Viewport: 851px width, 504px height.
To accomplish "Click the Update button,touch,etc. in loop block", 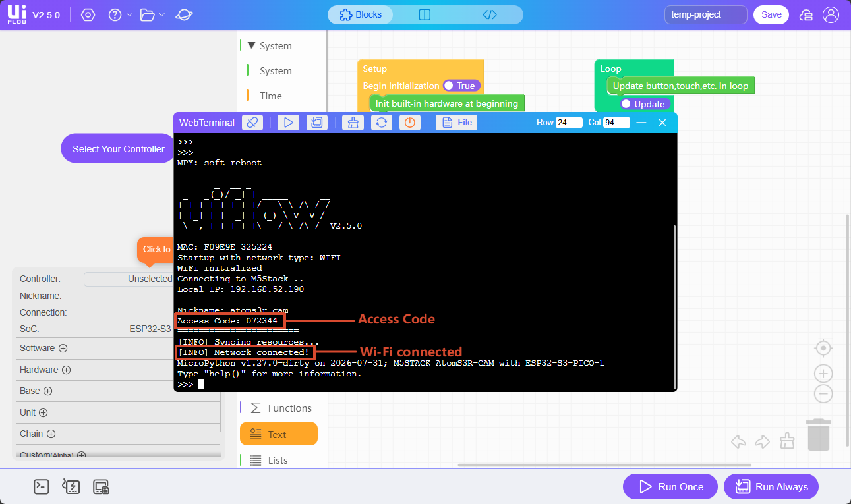I will tap(681, 86).
